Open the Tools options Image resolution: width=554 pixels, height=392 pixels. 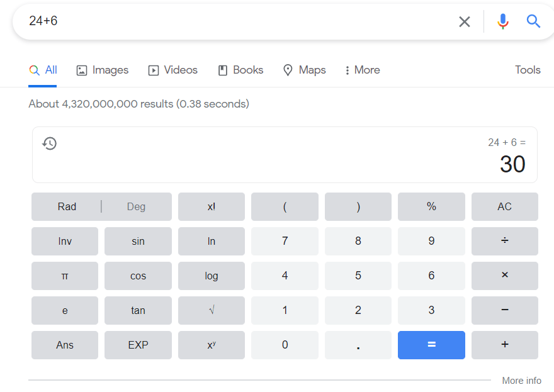[528, 70]
